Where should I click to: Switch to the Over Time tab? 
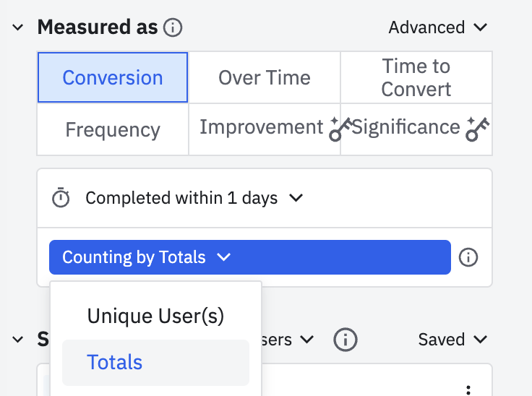point(265,77)
